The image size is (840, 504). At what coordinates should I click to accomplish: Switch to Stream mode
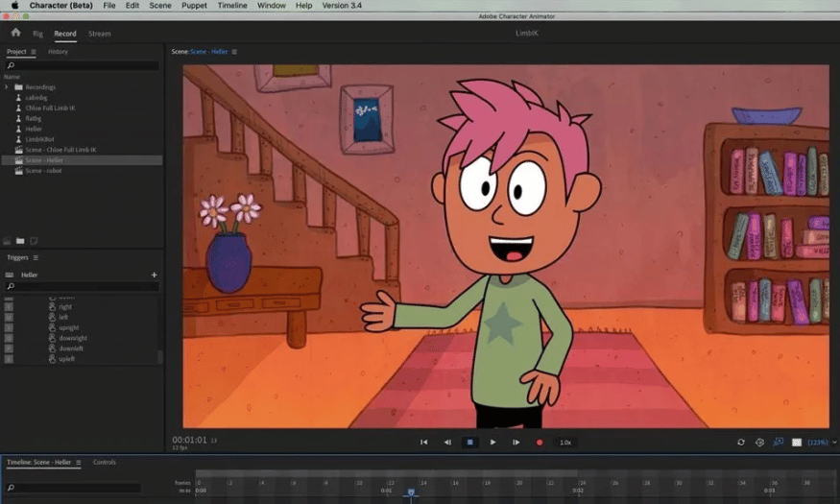pyautogui.click(x=100, y=34)
